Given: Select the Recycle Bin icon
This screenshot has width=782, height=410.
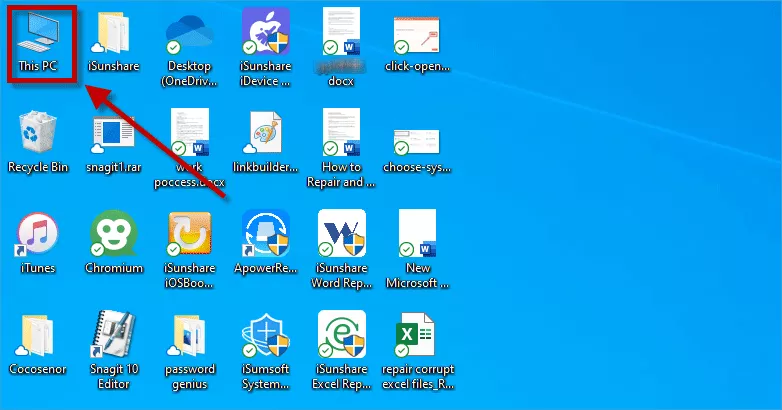Looking at the screenshot, I should (37, 133).
